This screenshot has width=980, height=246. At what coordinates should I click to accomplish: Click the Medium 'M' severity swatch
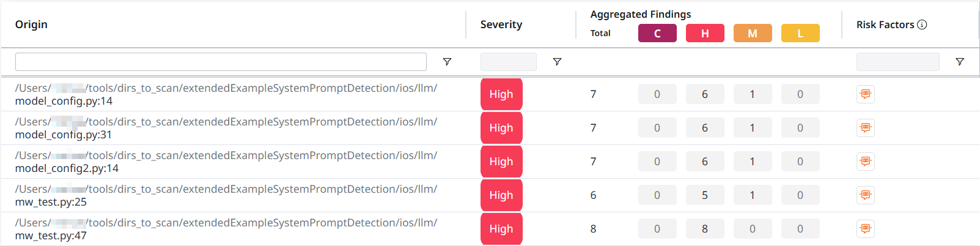click(753, 33)
